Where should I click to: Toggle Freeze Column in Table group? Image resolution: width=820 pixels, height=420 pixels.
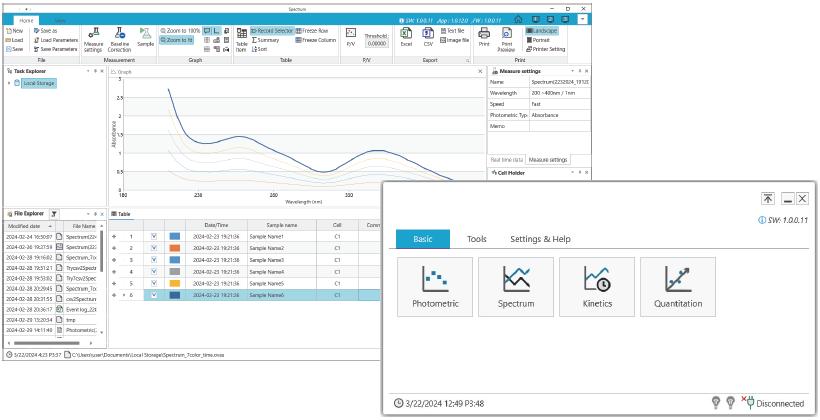click(x=315, y=40)
